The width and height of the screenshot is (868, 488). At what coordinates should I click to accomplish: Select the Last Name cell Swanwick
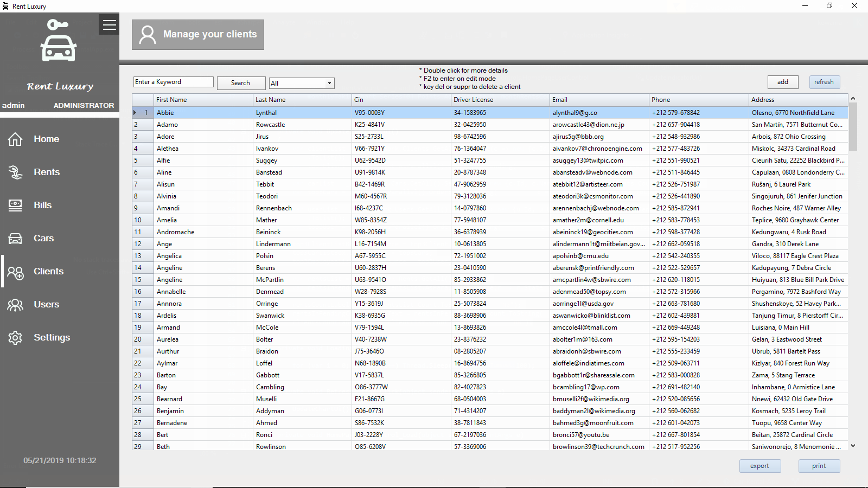pyautogui.click(x=302, y=316)
